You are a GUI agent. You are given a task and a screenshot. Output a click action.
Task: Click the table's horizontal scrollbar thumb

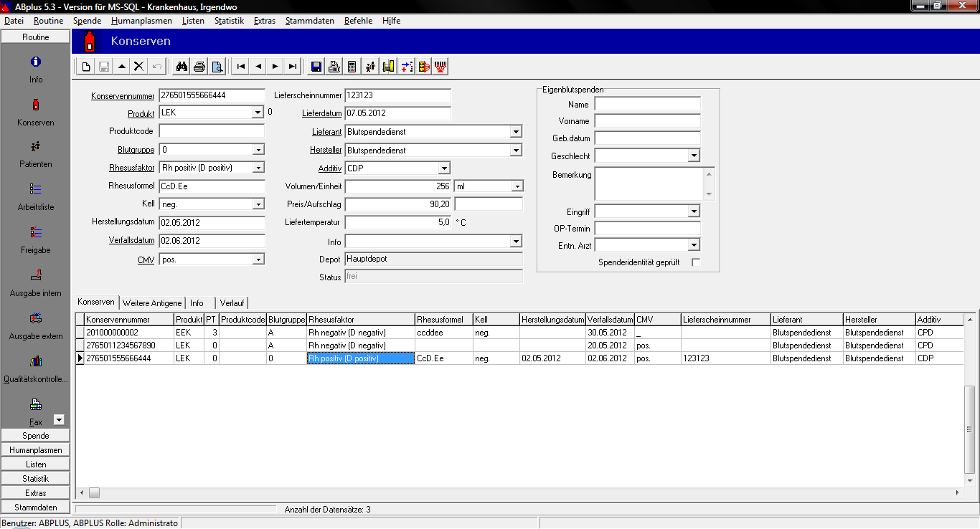pos(94,493)
